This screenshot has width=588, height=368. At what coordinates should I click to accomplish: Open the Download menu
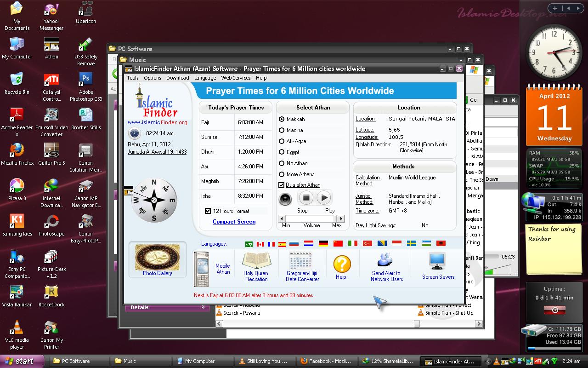[x=178, y=78]
